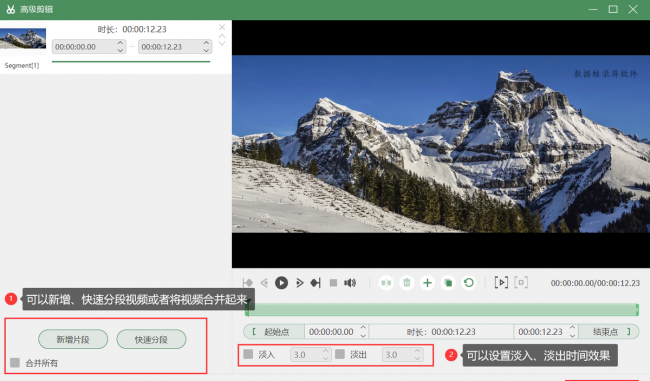Click the 新增片段 button
The height and width of the screenshot is (381, 650).
(x=73, y=340)
